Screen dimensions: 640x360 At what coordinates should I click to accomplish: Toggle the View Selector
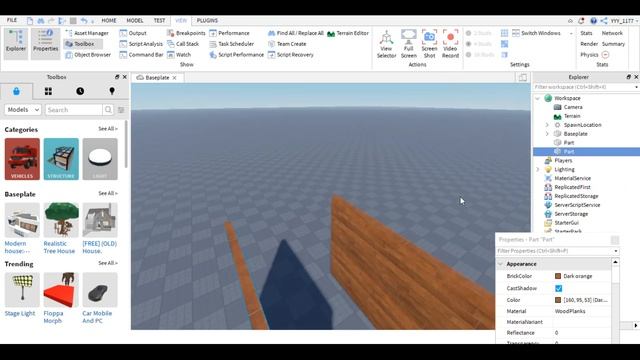pyautogui.click(x=386, y=44)
